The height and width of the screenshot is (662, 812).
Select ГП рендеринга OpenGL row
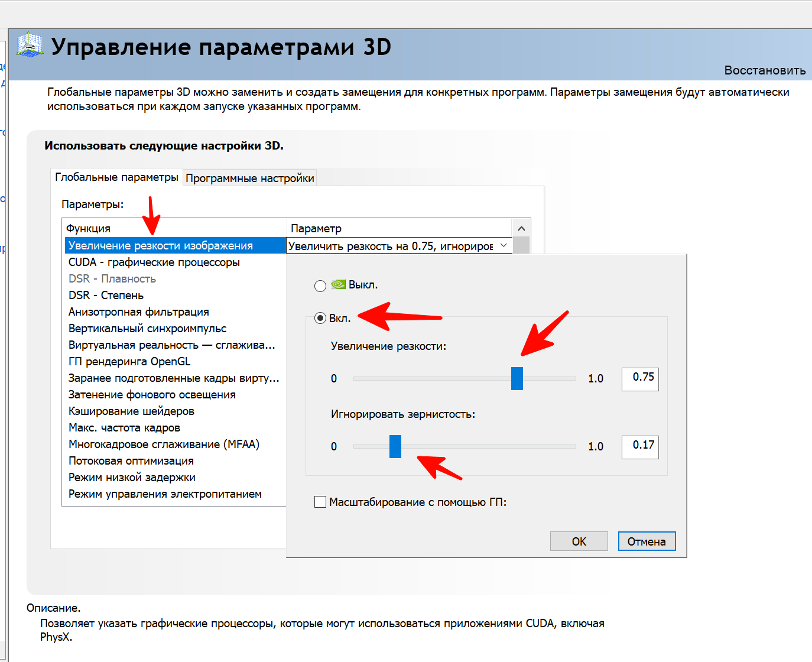pos(176,361)
